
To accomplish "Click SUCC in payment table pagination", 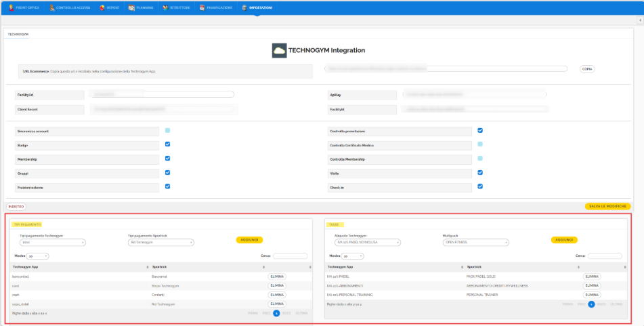I will pos(286,313).
